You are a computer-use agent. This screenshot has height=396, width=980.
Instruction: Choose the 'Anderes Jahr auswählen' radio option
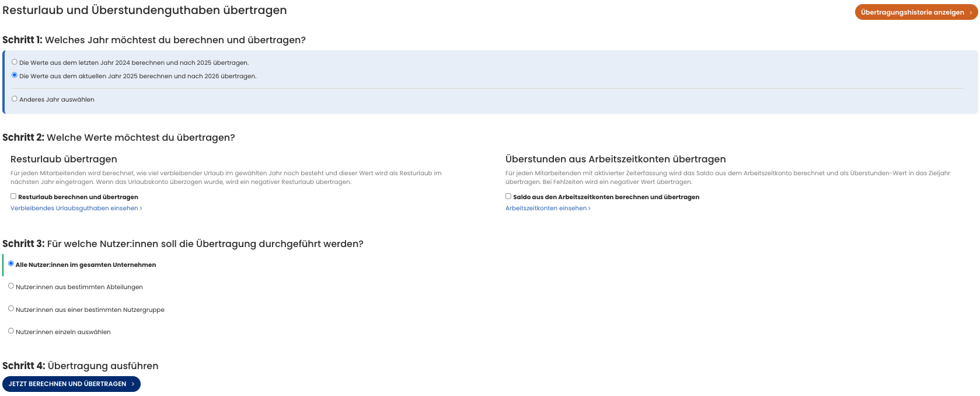pos(15,99)
